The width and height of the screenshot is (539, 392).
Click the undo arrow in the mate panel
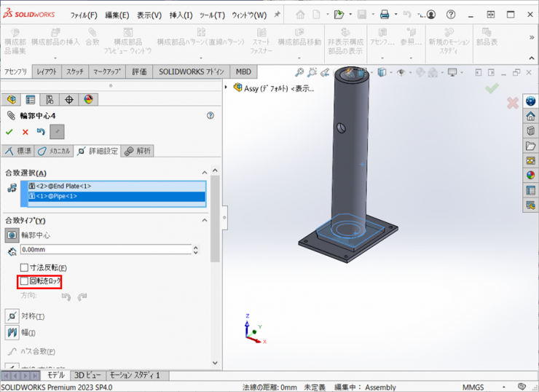pos(42,132)
